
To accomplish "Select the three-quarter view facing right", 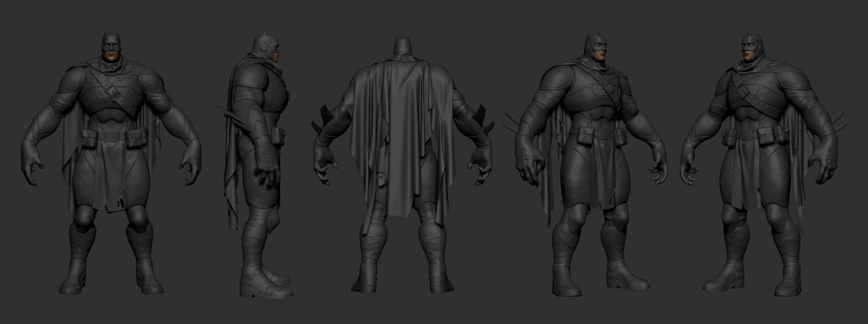I will (x=585, y=164).
